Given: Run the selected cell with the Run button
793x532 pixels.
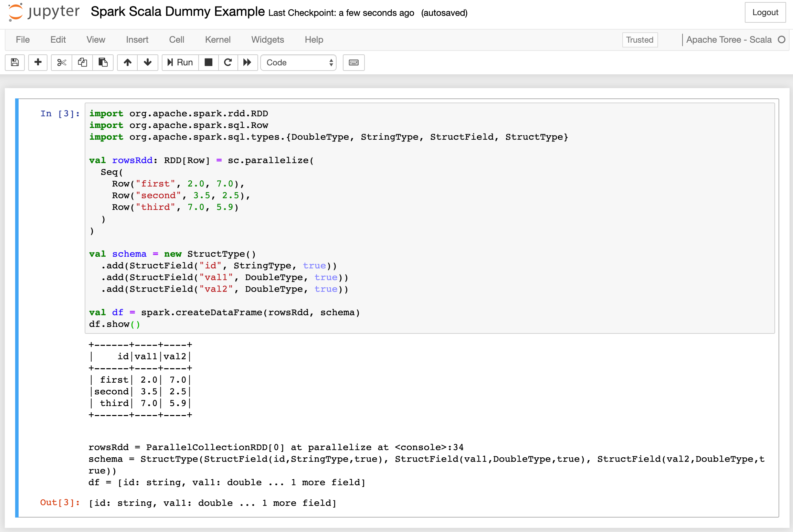Looking at the screenshot, I should (179, 63).
